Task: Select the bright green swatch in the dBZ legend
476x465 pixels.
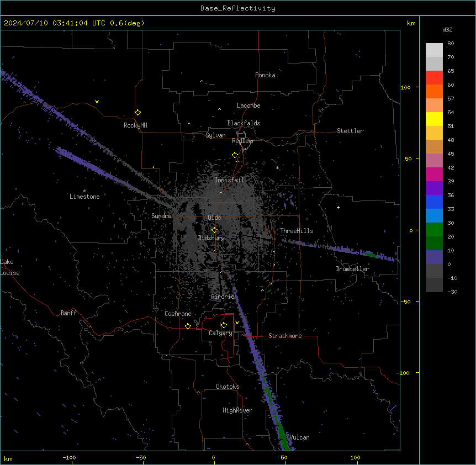Action: click(x=434, y=230)
